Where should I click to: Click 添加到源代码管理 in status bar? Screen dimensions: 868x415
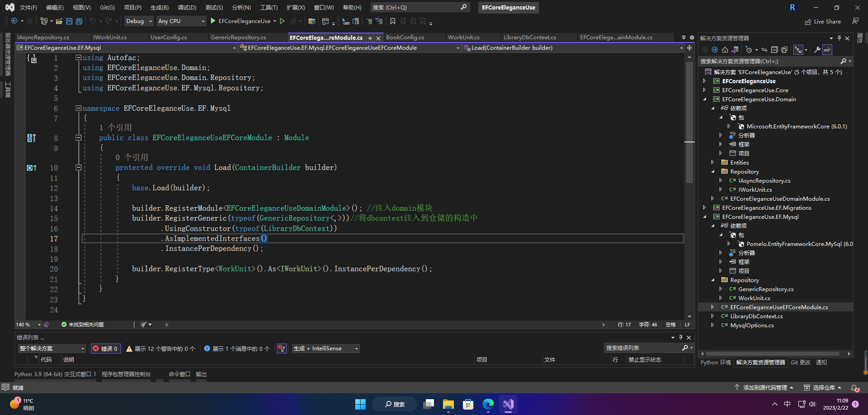point(764,387)
